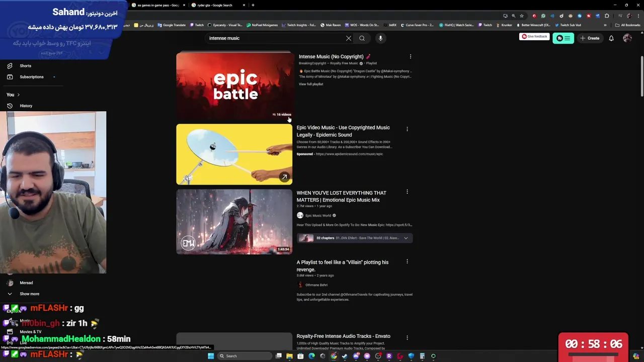This screenshot has height=362, width=644.
Task: Open Twitch Sub Vod bookmark
Action: [x=568, y=25]
